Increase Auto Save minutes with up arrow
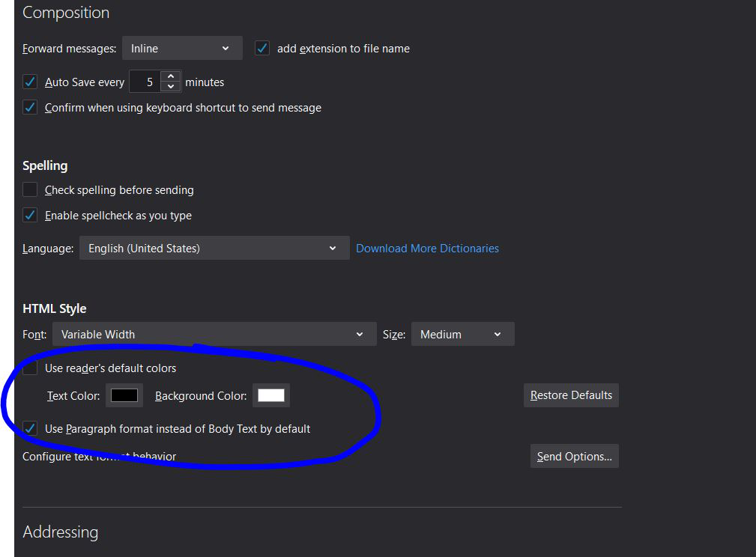This screenshot has width=756, height=557. 171,77
